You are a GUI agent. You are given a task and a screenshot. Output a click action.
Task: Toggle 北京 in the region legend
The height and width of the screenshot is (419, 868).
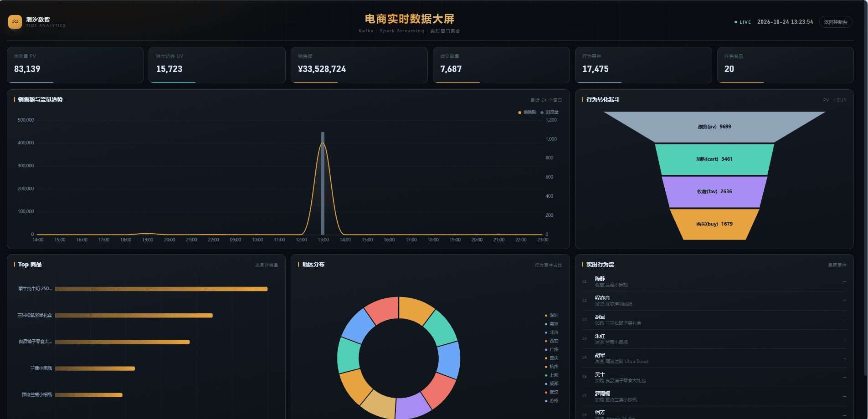(x=551, y=332)
